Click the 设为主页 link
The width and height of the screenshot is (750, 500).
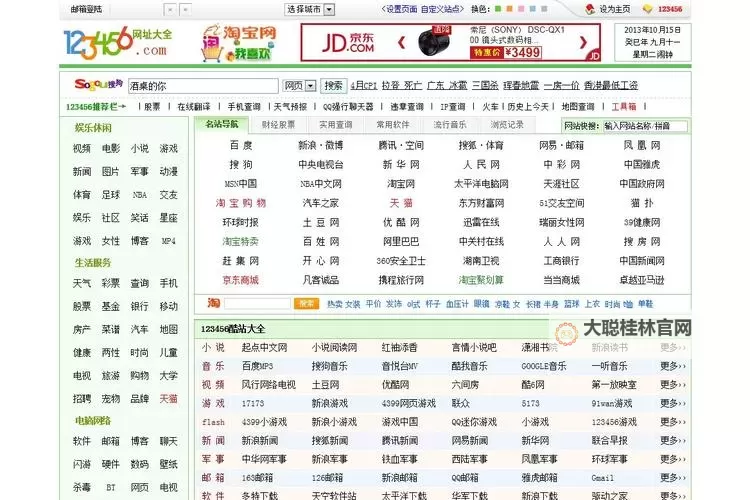[615, 9]
